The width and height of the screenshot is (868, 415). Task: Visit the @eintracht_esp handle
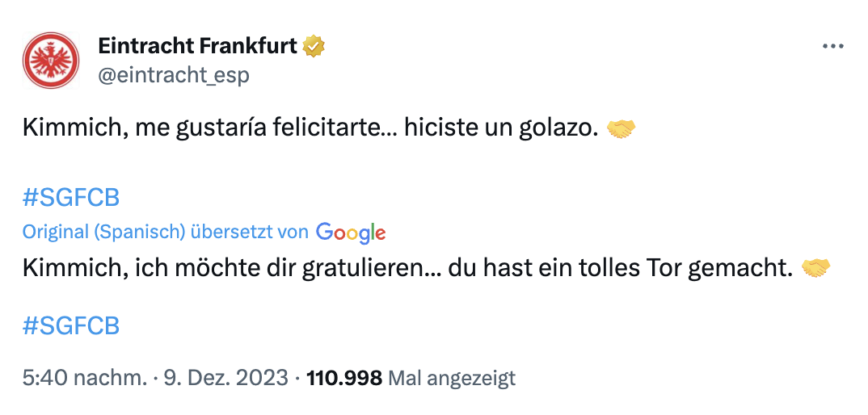(x=173, y=75)
